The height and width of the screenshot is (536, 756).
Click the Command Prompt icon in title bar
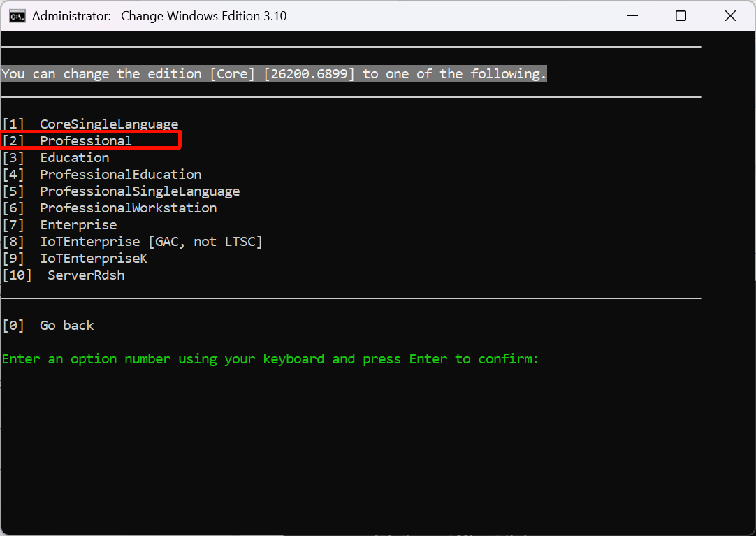click(x=17, y=16)
